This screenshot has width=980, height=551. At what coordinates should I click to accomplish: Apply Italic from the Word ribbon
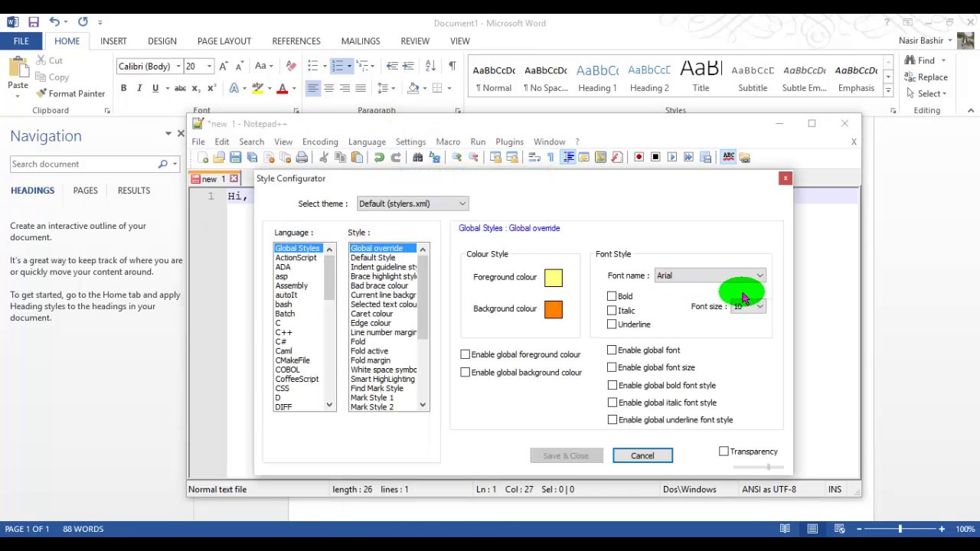coord(139,88)
